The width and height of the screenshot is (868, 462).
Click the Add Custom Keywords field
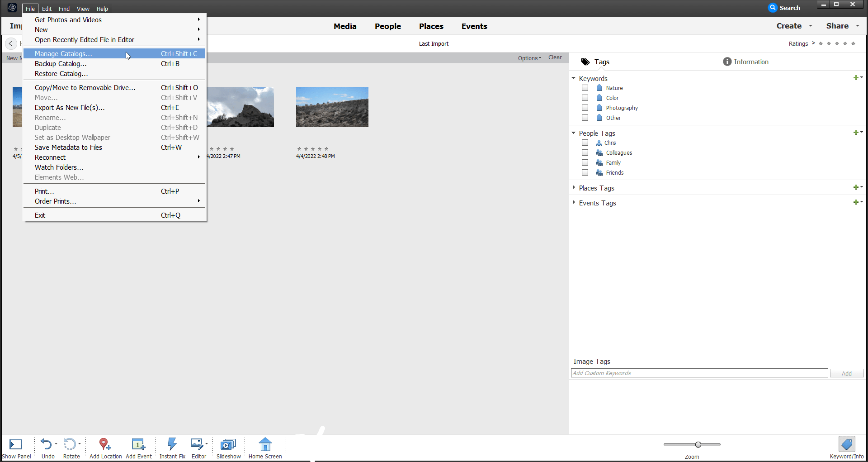point(699,373)
